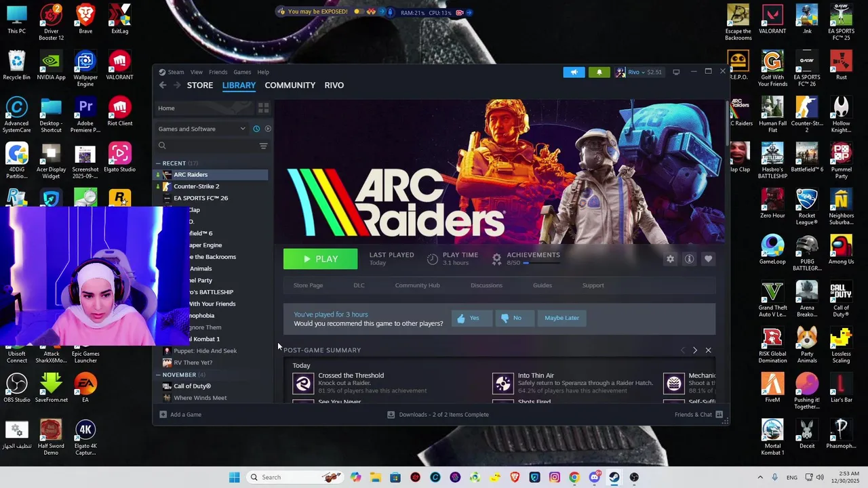Click the taskbar Search box
The height and width of the screenshot is (488, 868).
(294, 477)
